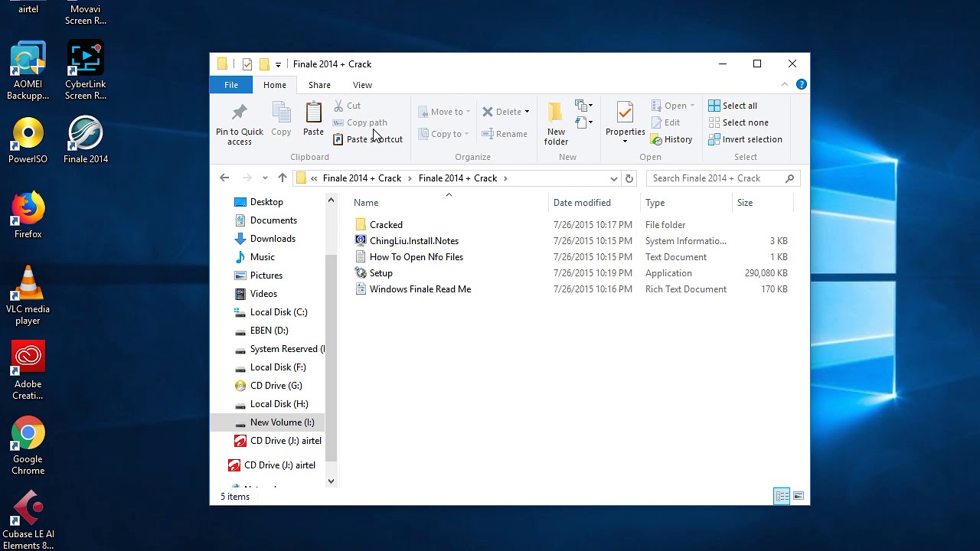Screen dimensions: 980x551
Task: Click the Setup application file
Action: click(381, 273)
